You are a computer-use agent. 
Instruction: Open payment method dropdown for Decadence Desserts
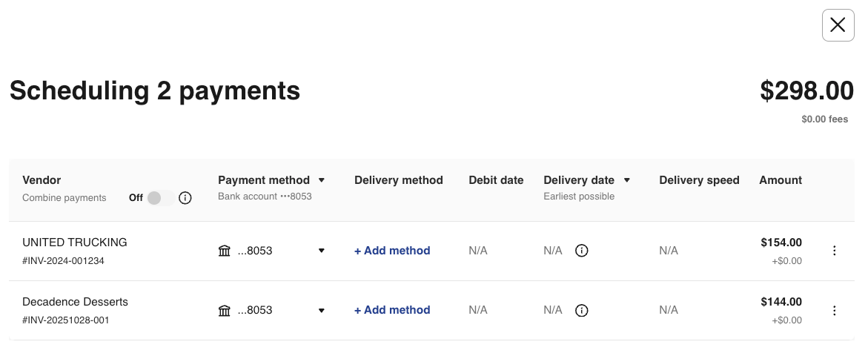(x=322, y=310)
